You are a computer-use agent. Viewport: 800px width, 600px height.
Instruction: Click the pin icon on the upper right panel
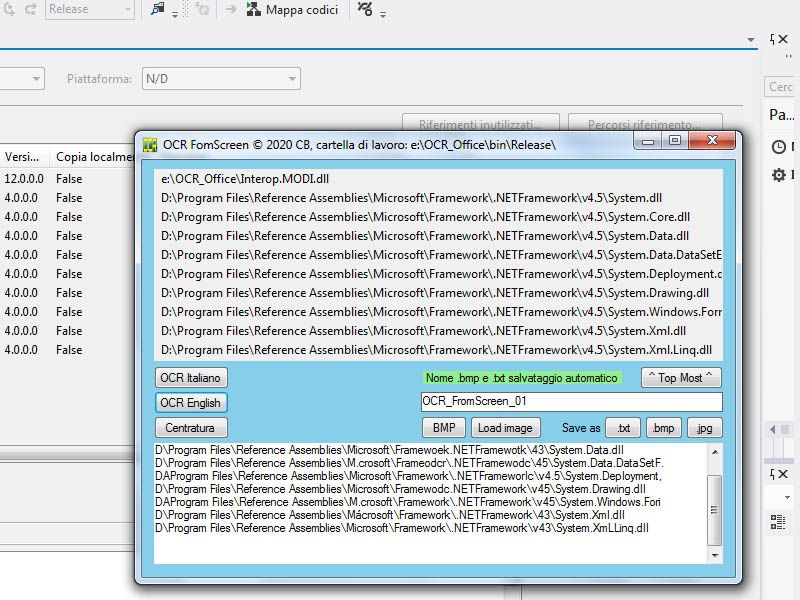tap(772, 39)
